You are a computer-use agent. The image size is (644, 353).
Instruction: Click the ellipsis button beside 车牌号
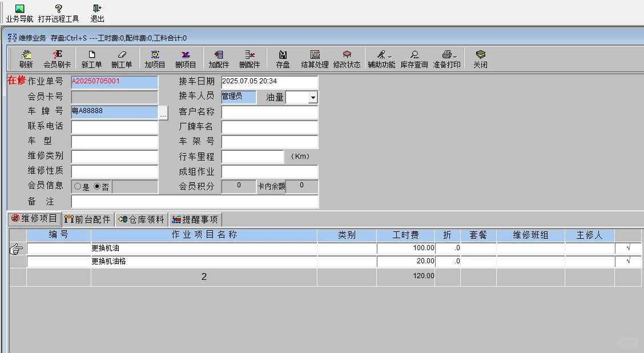point(163,112)
